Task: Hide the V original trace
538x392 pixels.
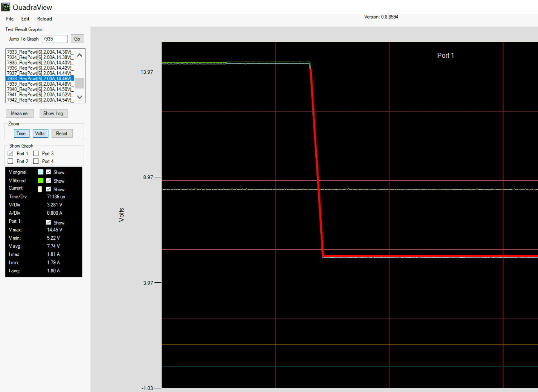Action: click(49, 172)
